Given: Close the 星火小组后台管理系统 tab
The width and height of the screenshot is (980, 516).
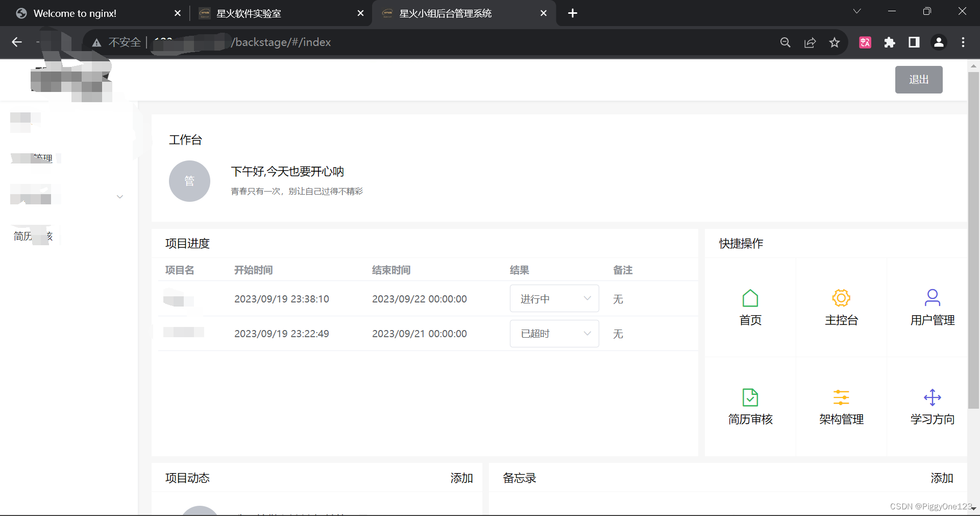Looking at the screenshot, I should [544, 13].
